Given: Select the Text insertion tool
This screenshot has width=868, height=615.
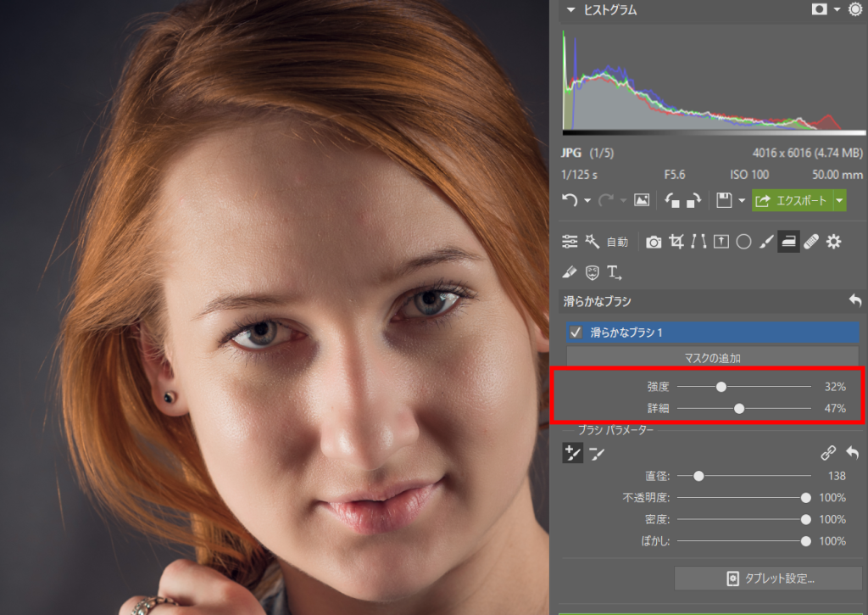Looking at the screenshot, I should pyautogui.click(x=614, y=272).
